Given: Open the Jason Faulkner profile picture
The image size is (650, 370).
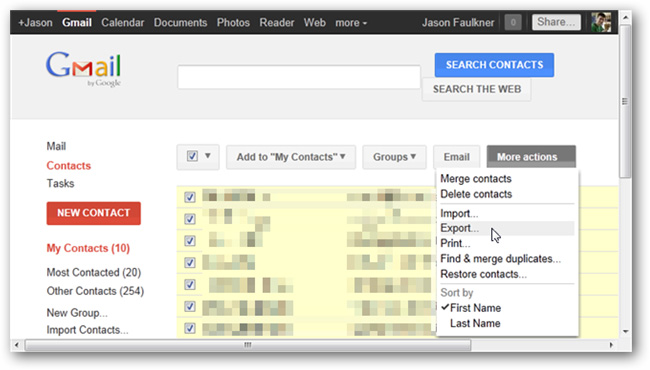Looking at the screenshot, I should 601,22.
